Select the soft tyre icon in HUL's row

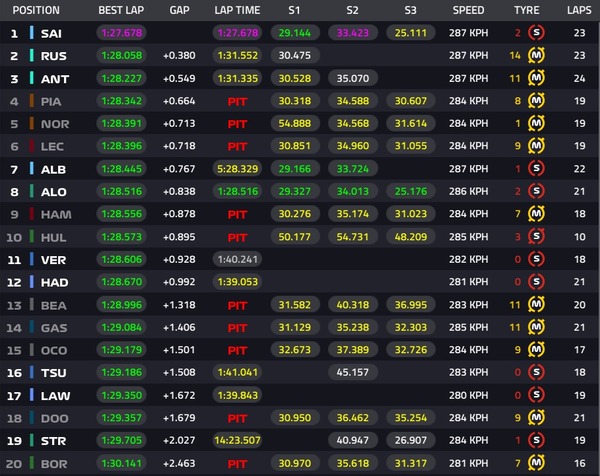[536, 236]
